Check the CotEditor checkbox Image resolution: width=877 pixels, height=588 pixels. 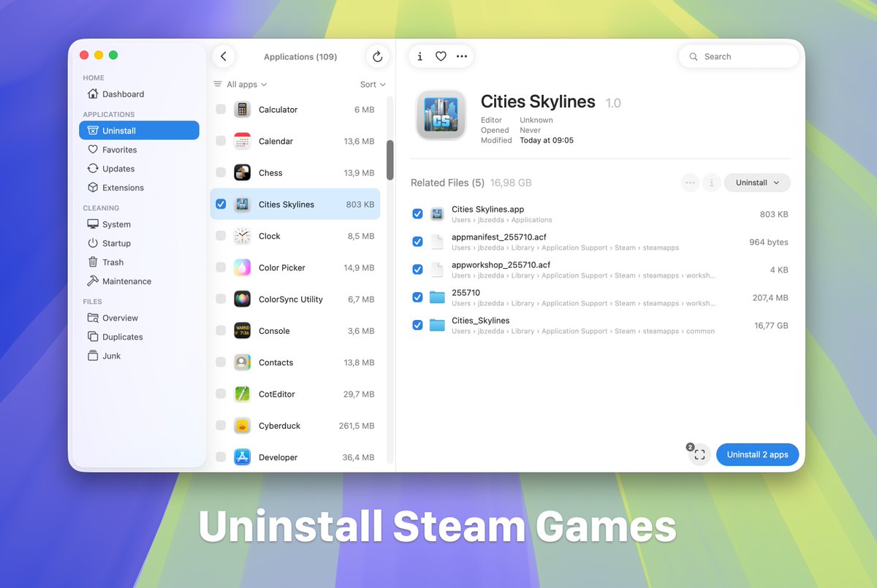(x=221, y=394)
